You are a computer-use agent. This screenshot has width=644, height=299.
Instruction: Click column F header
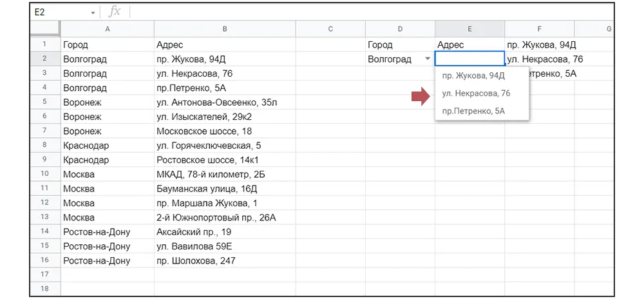[539, 29]
